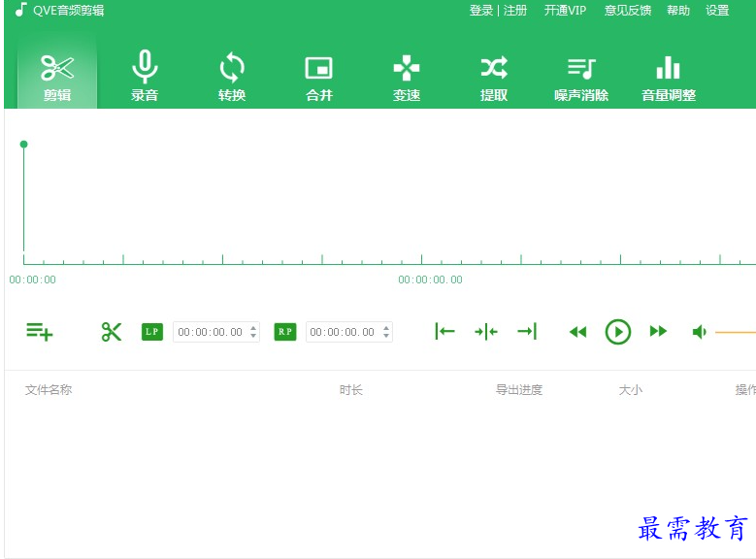Click the 00:00:00.00 current position label
Screen dimensions: 756x559
click(x=430, y=279)
